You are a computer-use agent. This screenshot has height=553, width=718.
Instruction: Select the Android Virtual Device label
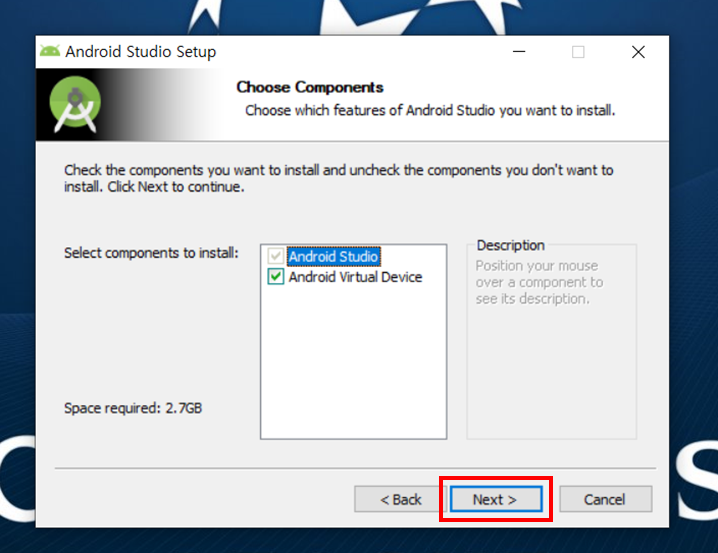click(x=355, y=277)
